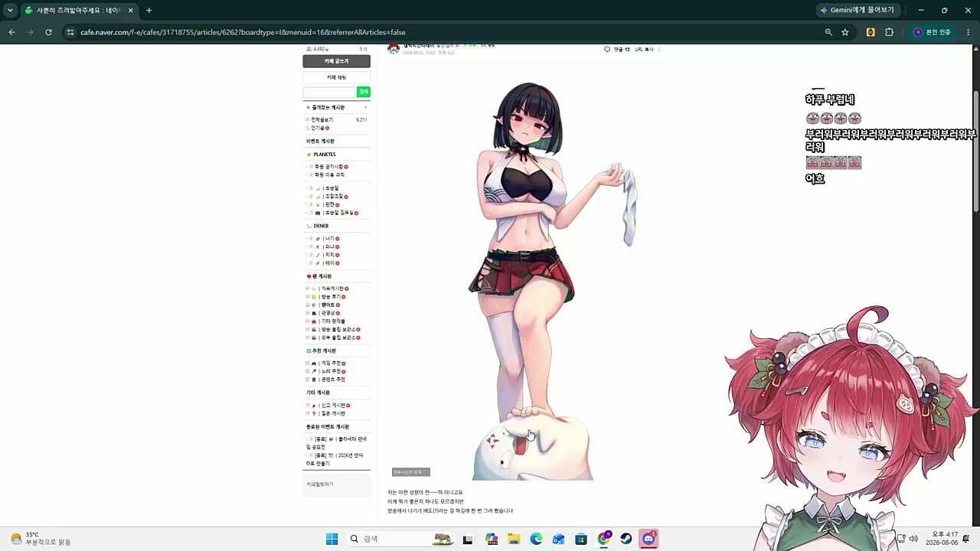Click the Gemini ask button in title bar
Image resolution: width=980 pixels, height=551 pixels.
point(857,10)
